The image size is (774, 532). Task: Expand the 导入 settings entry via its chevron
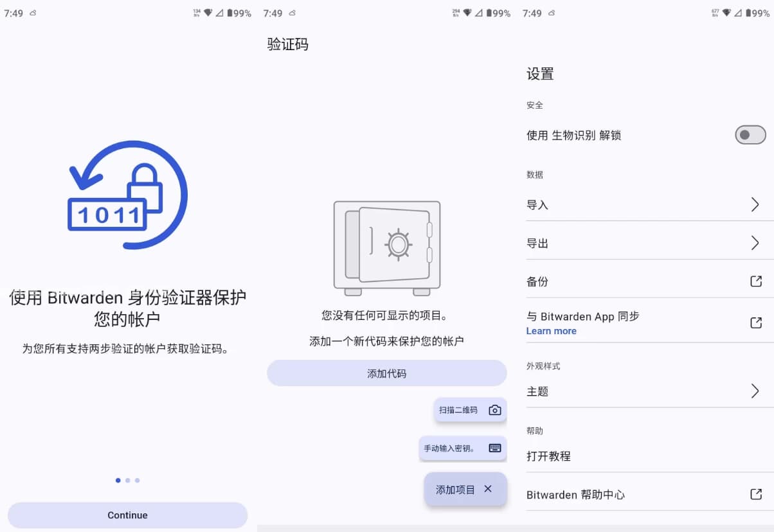click(757, 204)
